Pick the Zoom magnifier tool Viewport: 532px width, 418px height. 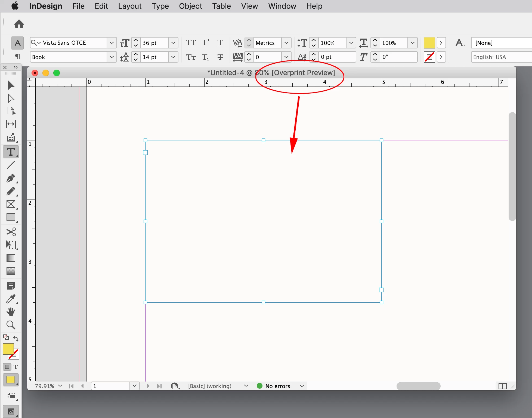(x=11, y=325)
